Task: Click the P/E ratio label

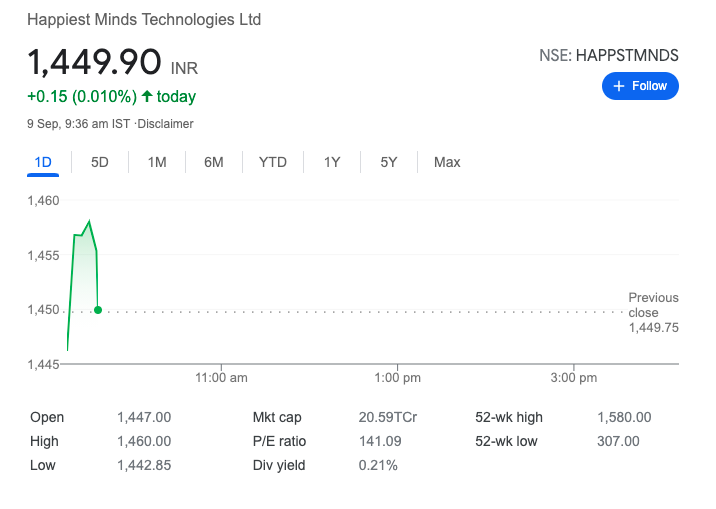Action: pyautogui.click(x=279, y=441)
